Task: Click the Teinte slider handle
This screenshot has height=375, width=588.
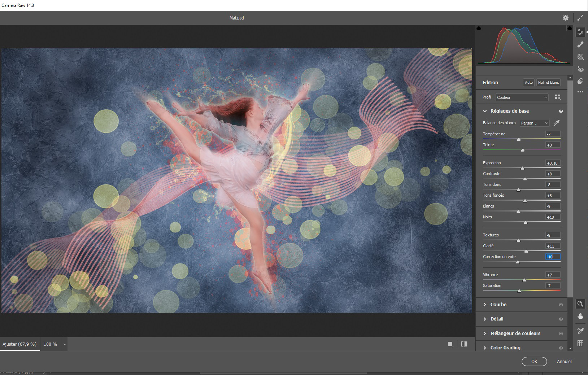Action: click(523, 150)
